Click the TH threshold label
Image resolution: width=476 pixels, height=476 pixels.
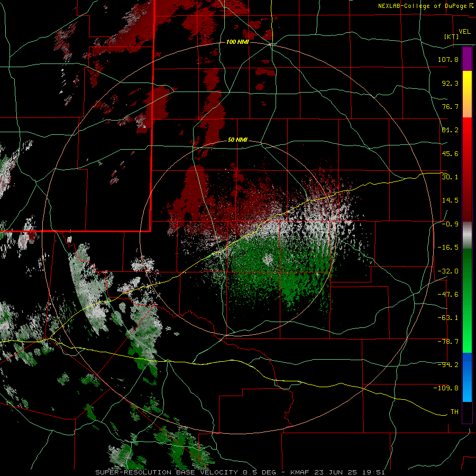point(454,412)
